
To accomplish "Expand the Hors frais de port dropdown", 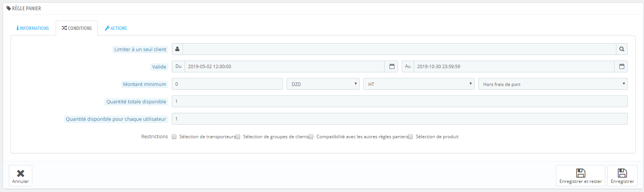I will point(553,84).
